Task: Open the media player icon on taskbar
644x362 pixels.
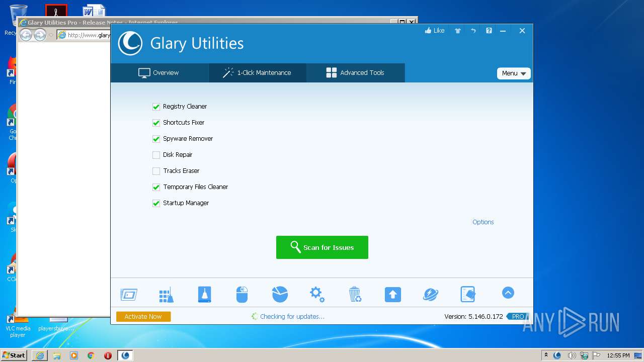Action: (74, 355)
